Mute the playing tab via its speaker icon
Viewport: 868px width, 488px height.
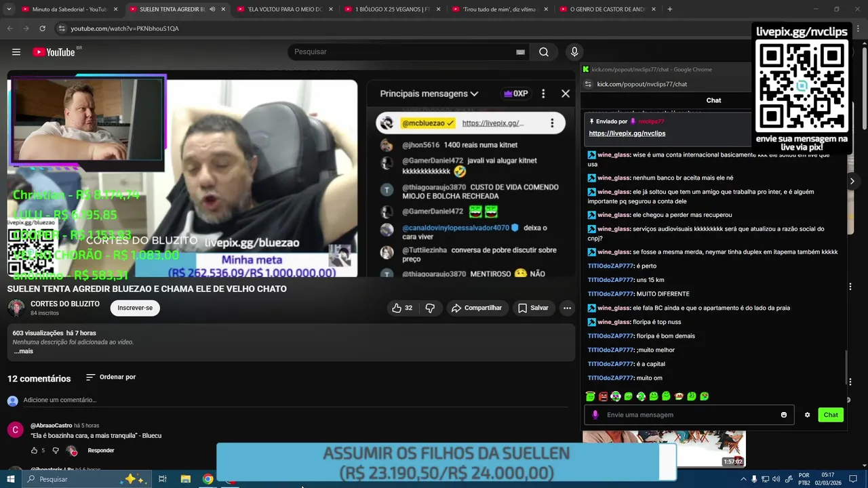212,9
